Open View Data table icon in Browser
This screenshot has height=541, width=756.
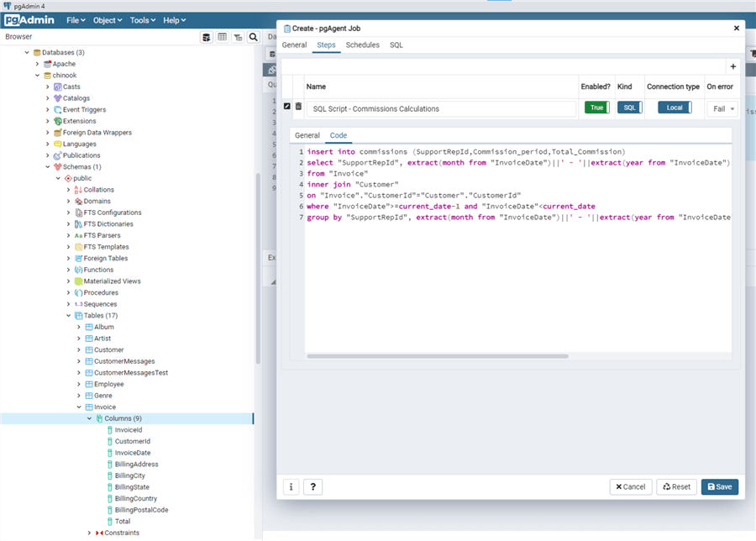pos(223,37)
